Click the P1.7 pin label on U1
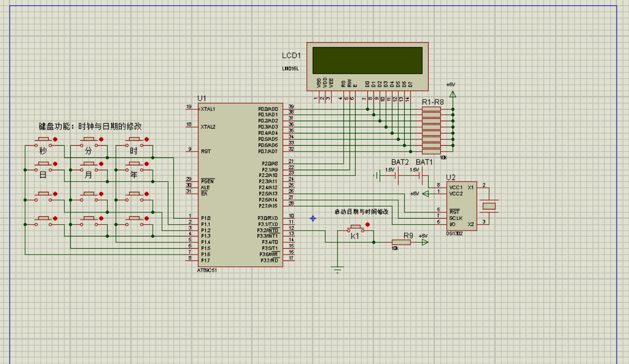Screen dimensions: 629x364 coord(205,260)
